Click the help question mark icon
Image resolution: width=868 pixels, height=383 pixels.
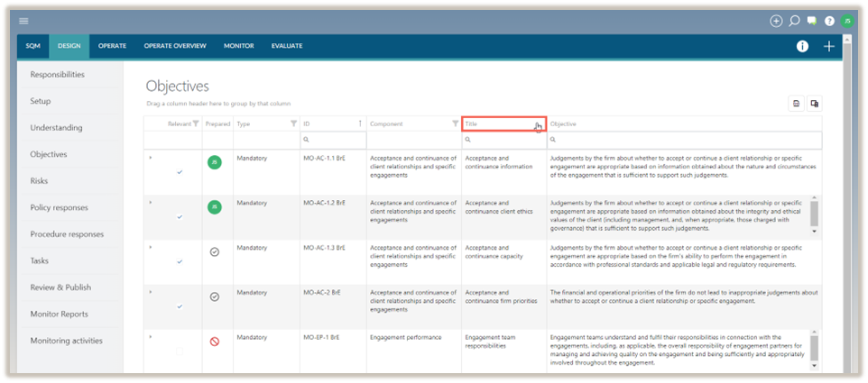[x=829, y=21]
